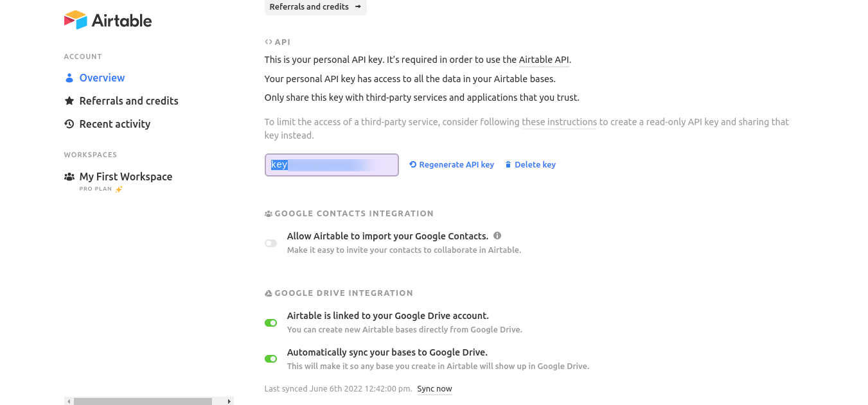Open the Airtable API documentation link

pos(544,59)
